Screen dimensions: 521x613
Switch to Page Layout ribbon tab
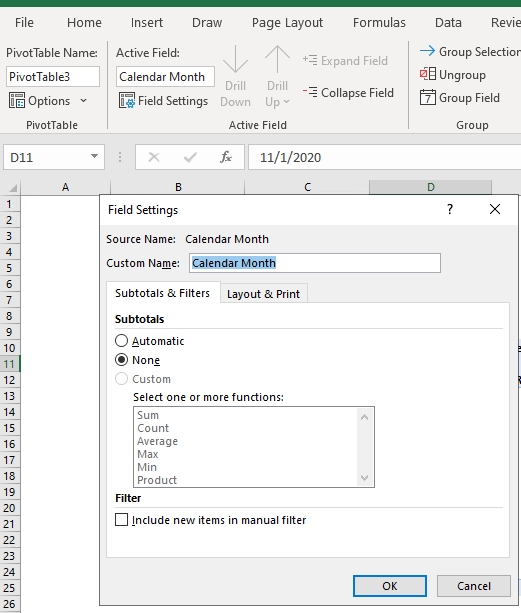pos(287,23)
